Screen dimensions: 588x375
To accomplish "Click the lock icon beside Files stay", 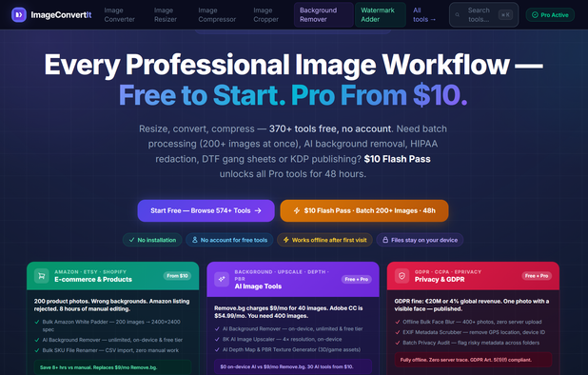I will [385, 240].
